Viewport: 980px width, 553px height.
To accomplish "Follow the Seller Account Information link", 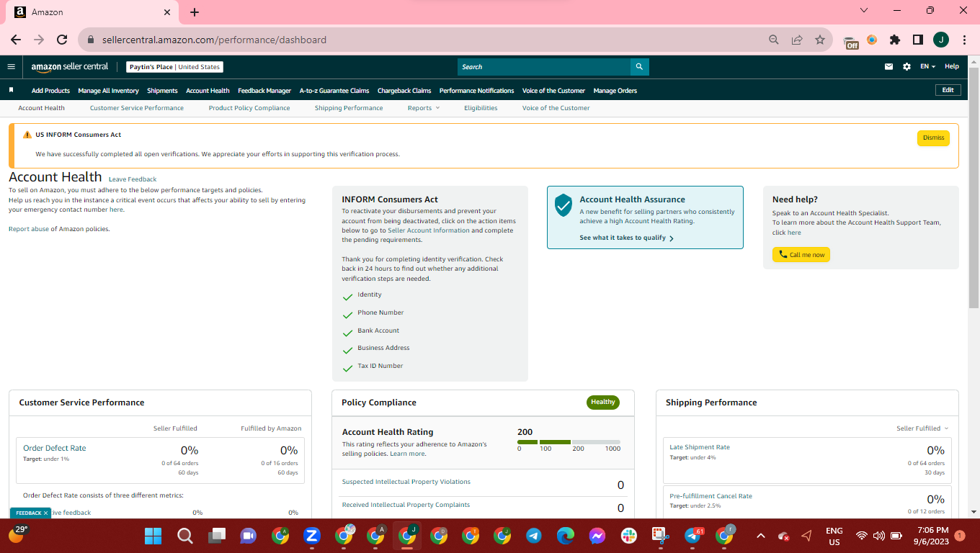I will point(429,230).
